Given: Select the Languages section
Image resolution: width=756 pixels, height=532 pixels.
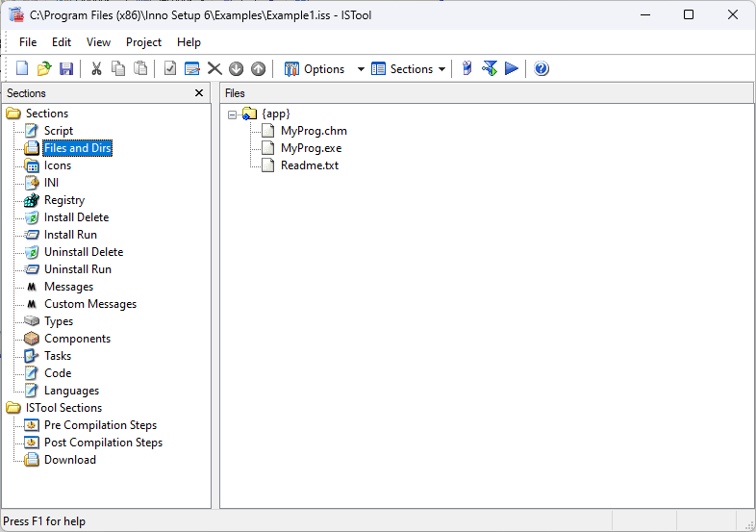Looking at the screenshot, I should click(x=71, y=391).
